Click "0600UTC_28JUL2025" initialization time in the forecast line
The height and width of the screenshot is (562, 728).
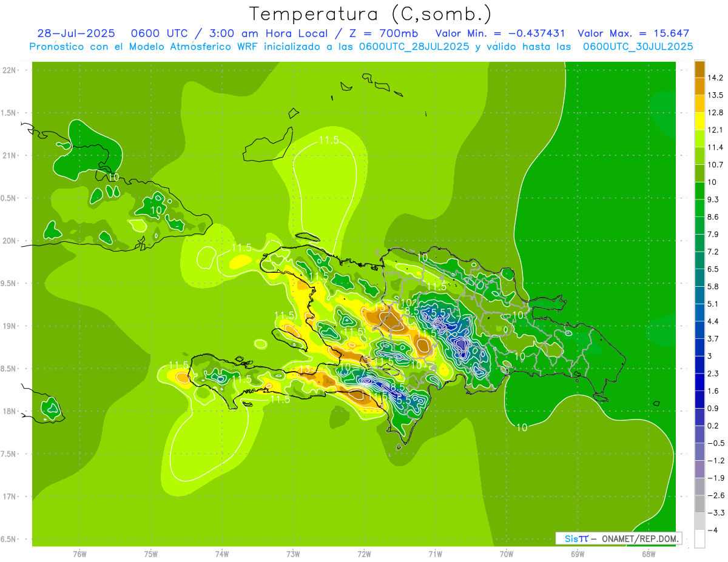(414, 46)
